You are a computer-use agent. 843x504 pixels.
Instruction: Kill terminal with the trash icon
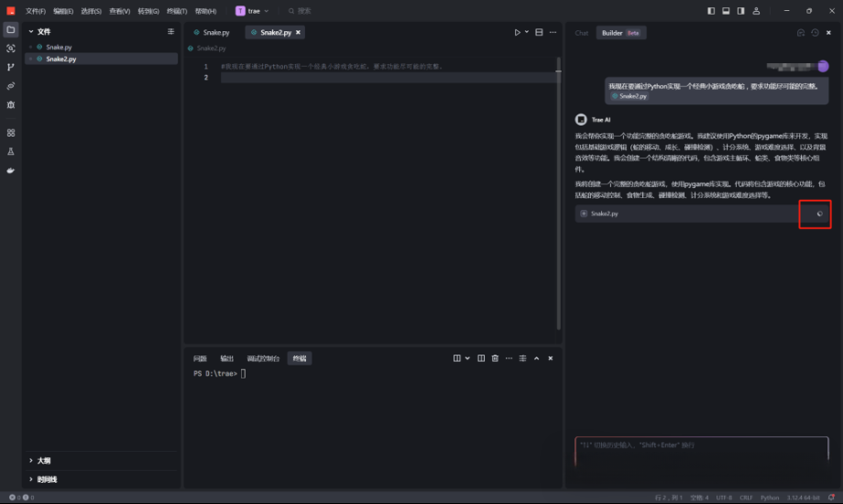(x=495, y=358)
